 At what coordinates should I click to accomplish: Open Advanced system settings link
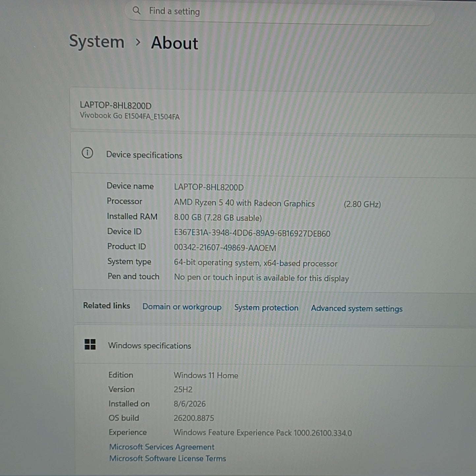[x=357, y=309]
